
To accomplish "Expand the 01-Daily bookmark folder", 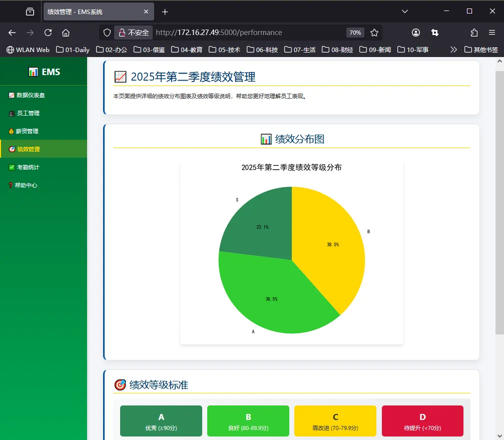I will point(73,50).
